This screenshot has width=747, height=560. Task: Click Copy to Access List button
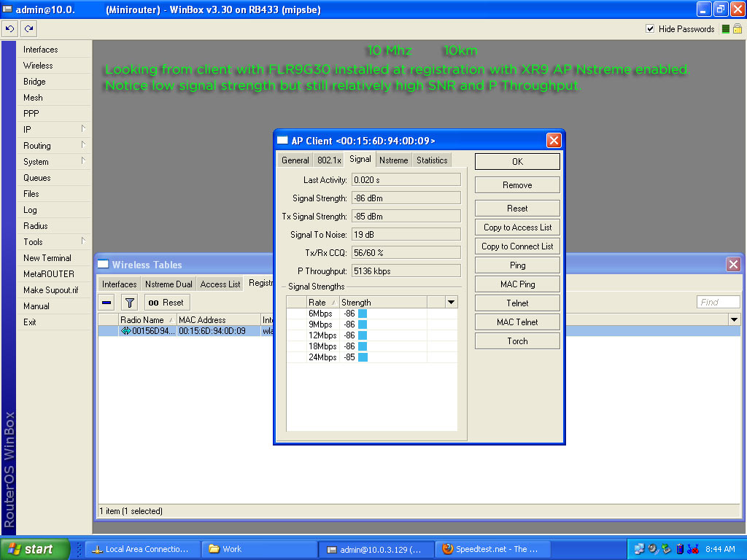(x=517, y=227)
